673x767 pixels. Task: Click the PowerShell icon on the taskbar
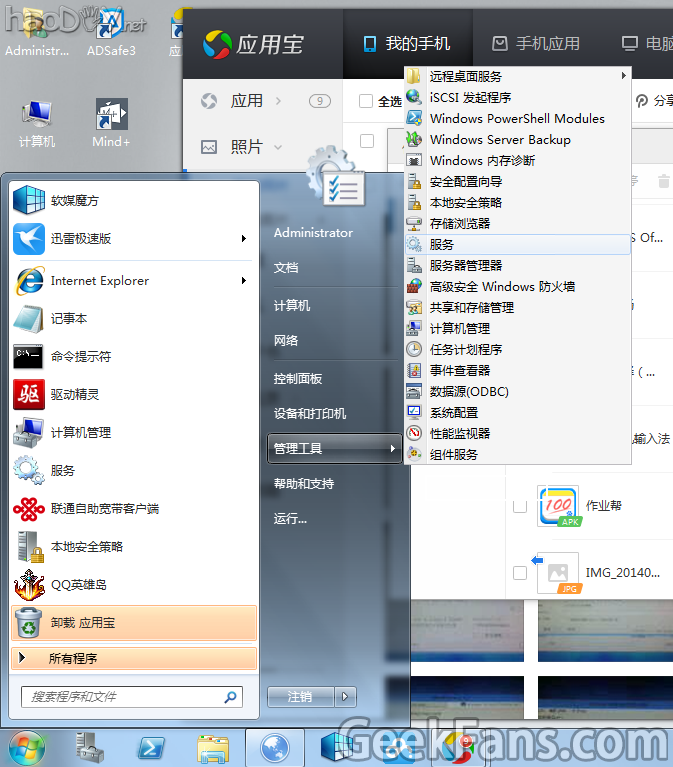pos(151,747)
